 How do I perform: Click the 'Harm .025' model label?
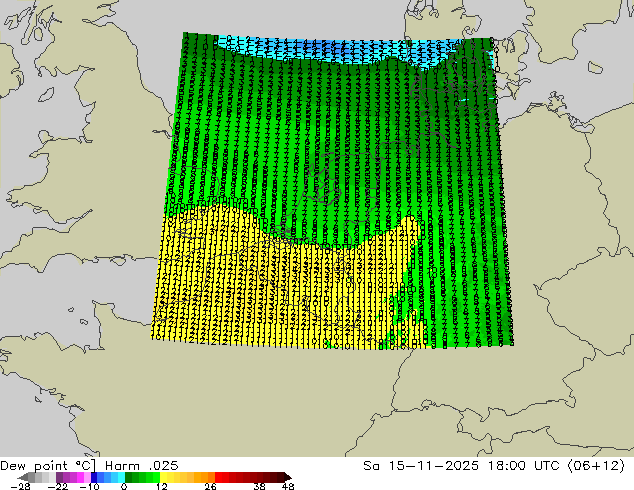(142, 466)
